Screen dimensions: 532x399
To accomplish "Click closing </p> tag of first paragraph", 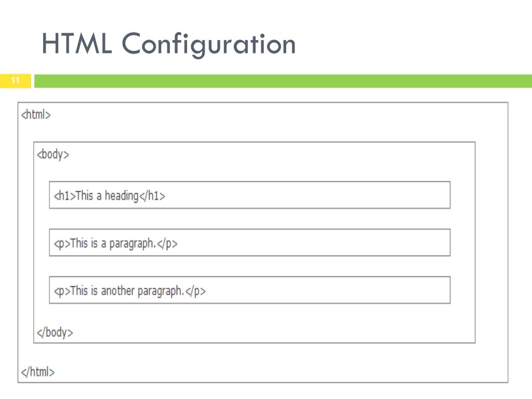I will [x=167, y=244].
